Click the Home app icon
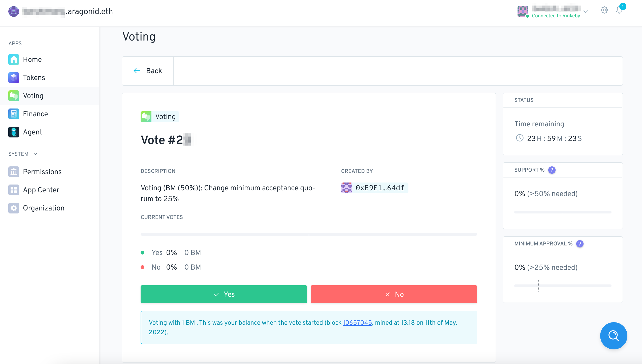Viewport: 642px width, 364px height. pos(14,59)
